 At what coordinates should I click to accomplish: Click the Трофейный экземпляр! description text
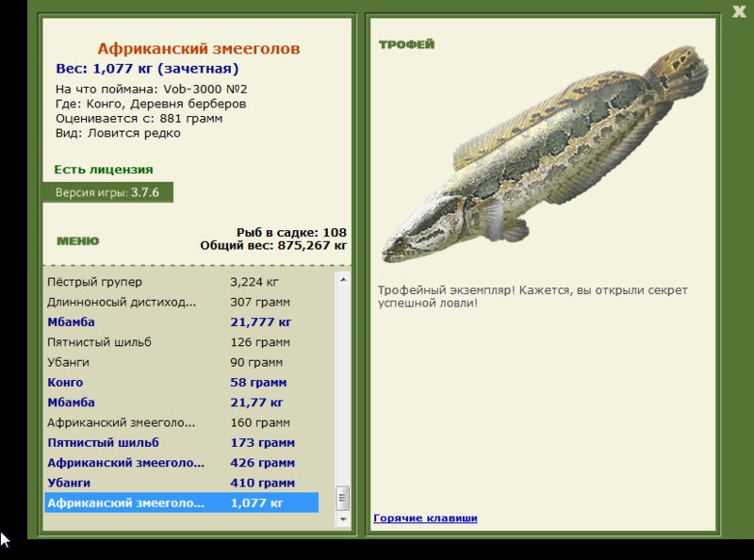coord(533,297)
